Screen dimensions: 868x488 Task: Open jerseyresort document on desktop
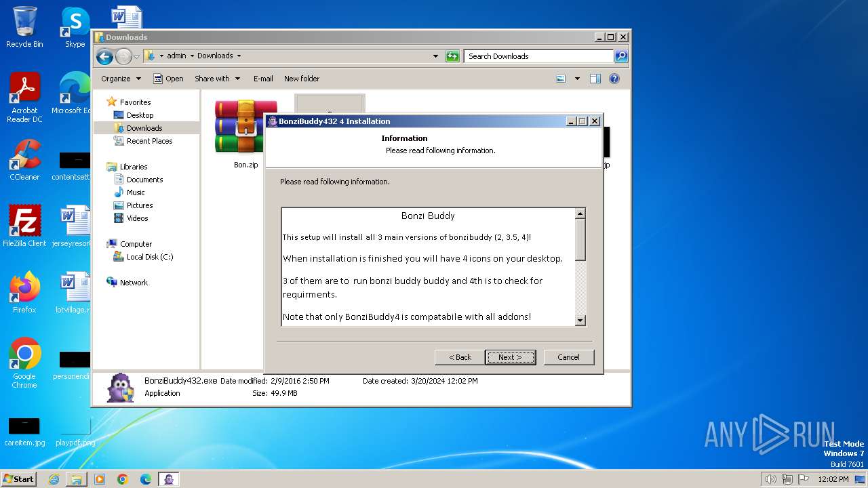[73, 226]
